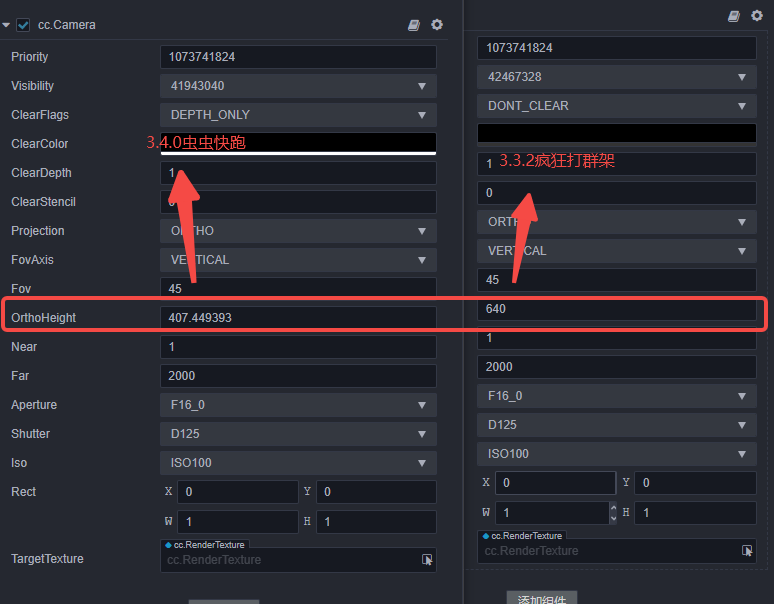Click the right panel Rect H input field

[696, 513]
